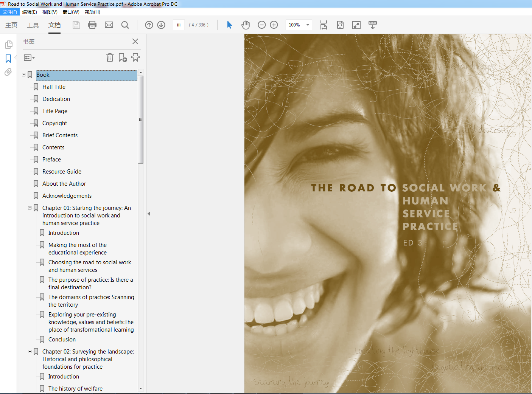Click the Print icon
This screenshot has height=394, width=532.
[92, 25]
